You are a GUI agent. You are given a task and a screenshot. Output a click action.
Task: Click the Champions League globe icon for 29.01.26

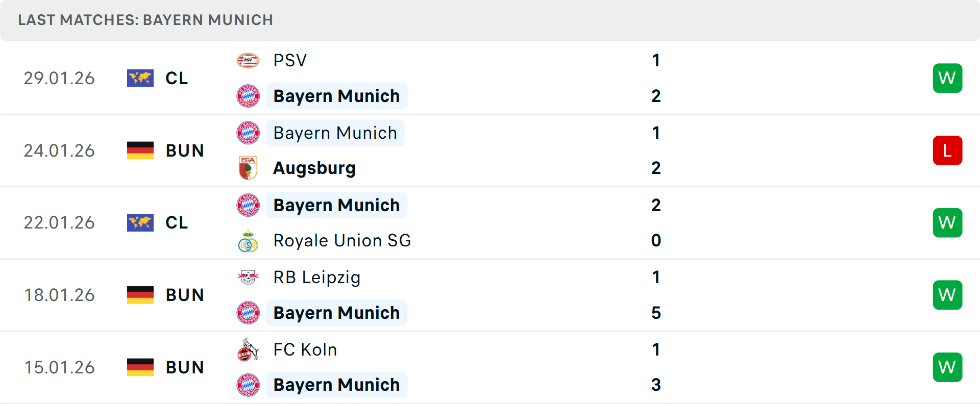(140, 78)
